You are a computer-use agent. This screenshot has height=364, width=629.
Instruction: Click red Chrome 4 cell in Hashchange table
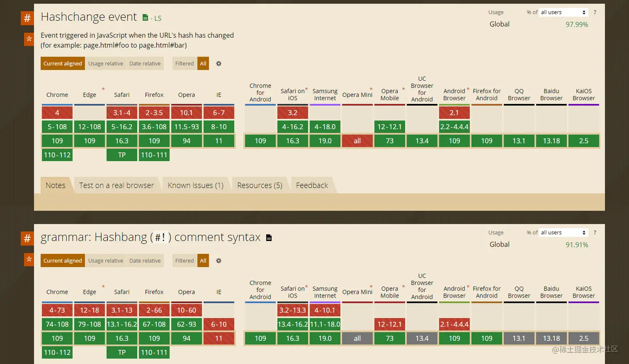(x=57, y=113)
